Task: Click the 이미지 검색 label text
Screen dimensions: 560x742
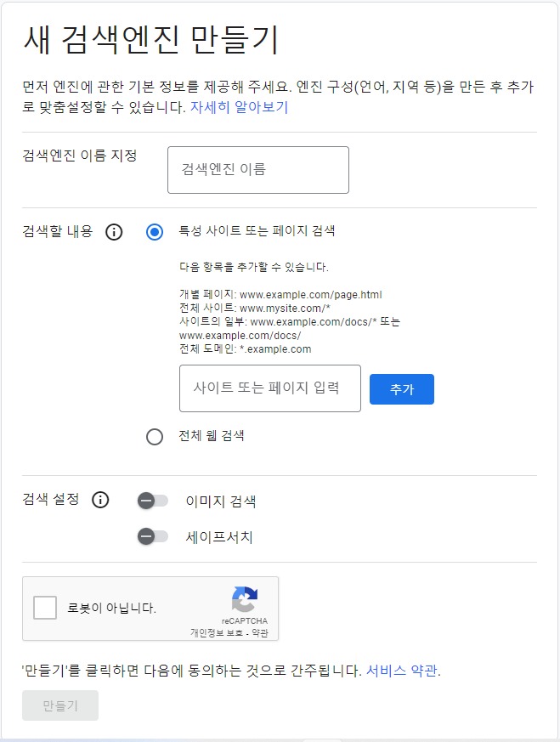Action: [221, 501]
